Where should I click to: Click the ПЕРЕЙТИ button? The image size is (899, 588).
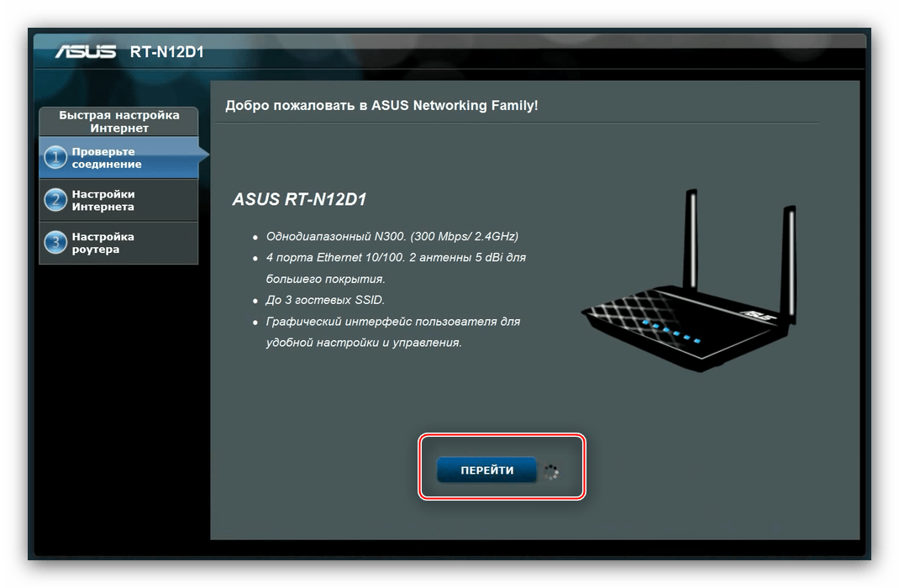pyautogui.click(x=486, y=470)
